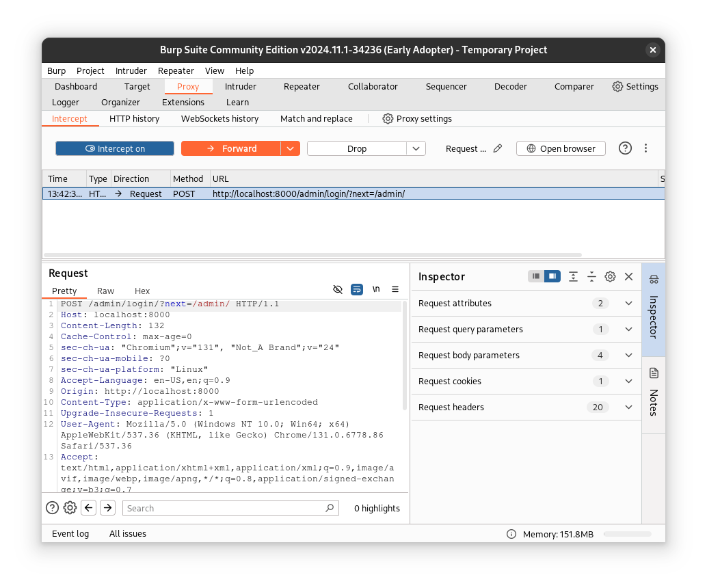Viewport: 707px width, 588px height.
Task: Close the Burp Suite window
Action: (x=652, y=50)
